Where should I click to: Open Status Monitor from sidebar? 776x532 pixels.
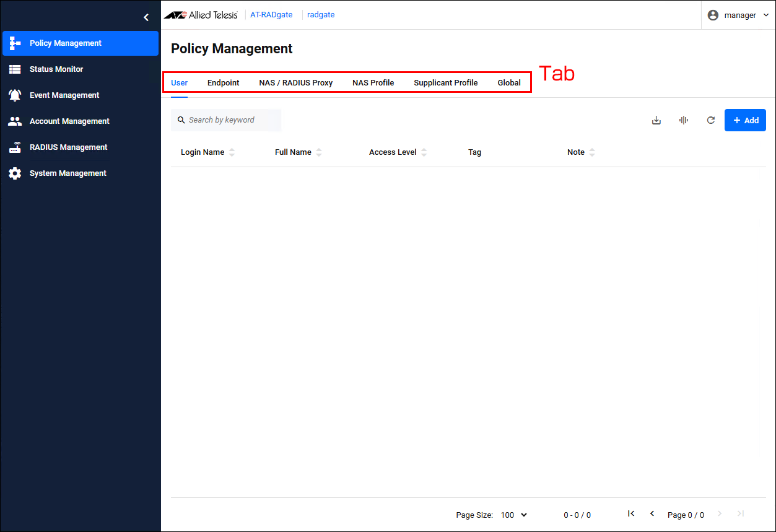[56, 69]
